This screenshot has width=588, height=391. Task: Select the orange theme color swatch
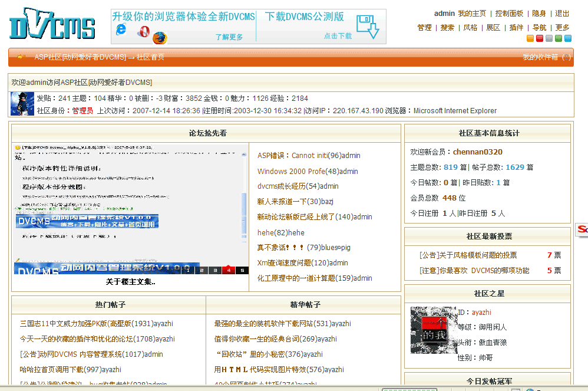coord(530,38)
